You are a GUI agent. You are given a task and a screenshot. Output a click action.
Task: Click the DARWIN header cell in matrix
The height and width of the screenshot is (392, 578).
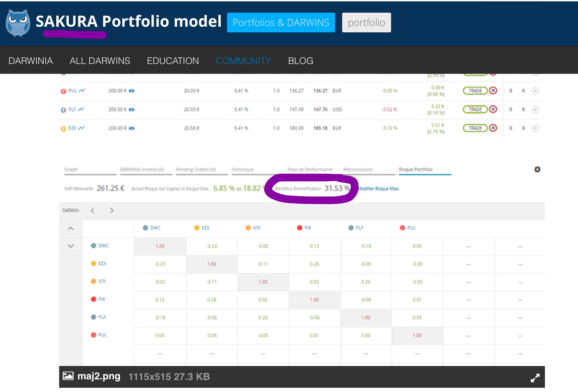tap(71, 210)
